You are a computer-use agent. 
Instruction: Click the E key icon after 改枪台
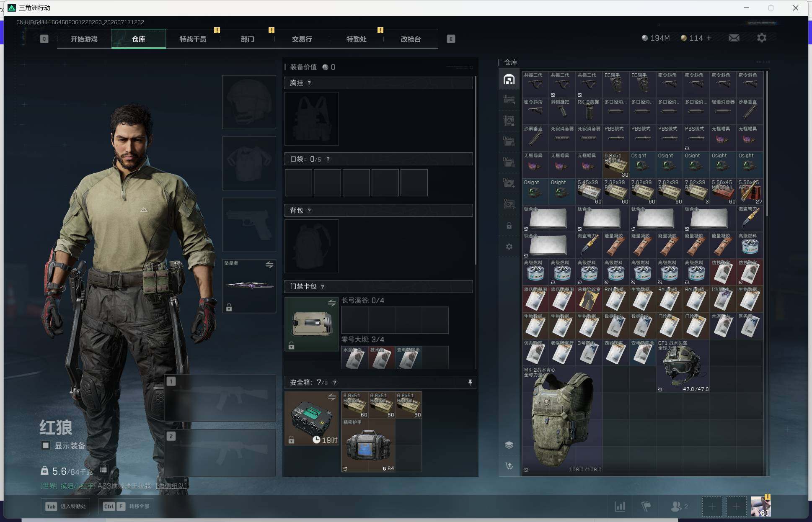click(x=451, y=39)
